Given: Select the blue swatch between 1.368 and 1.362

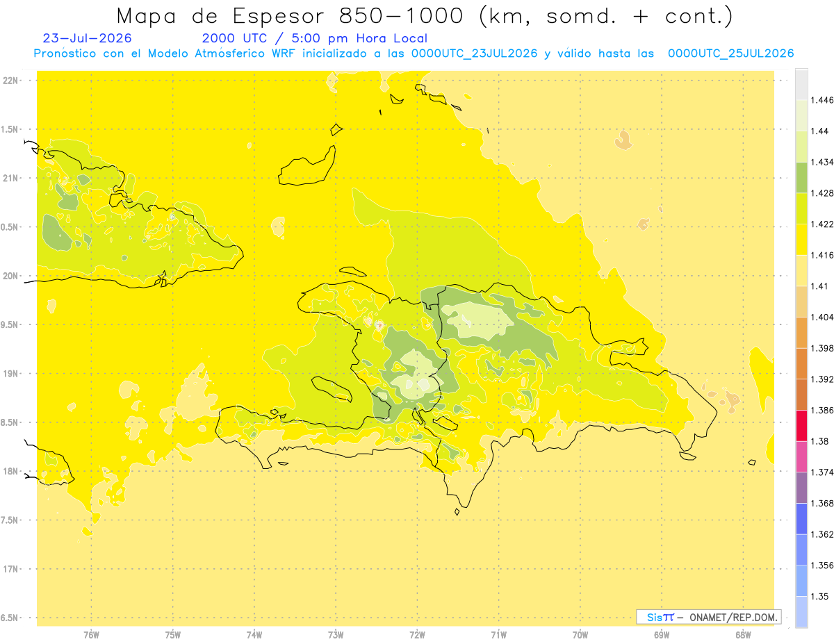Looking at the screenshot, I should coord(801,518).
